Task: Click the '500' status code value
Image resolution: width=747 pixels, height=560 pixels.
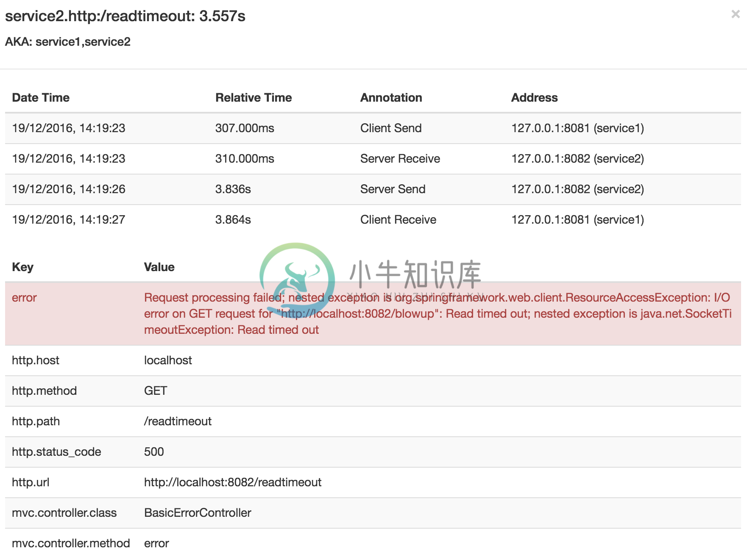Action: [154, 452]
